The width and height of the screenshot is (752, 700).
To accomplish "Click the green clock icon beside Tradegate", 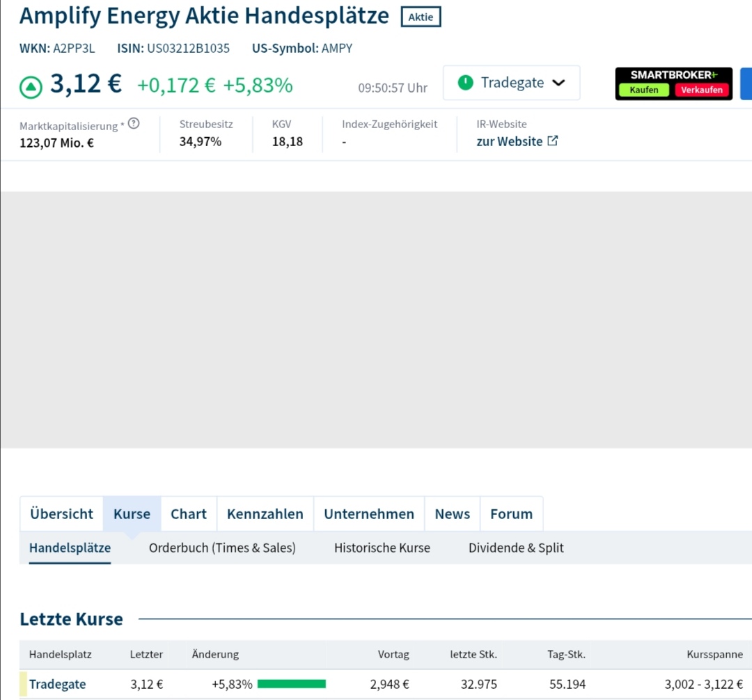I will click(465, 83).
